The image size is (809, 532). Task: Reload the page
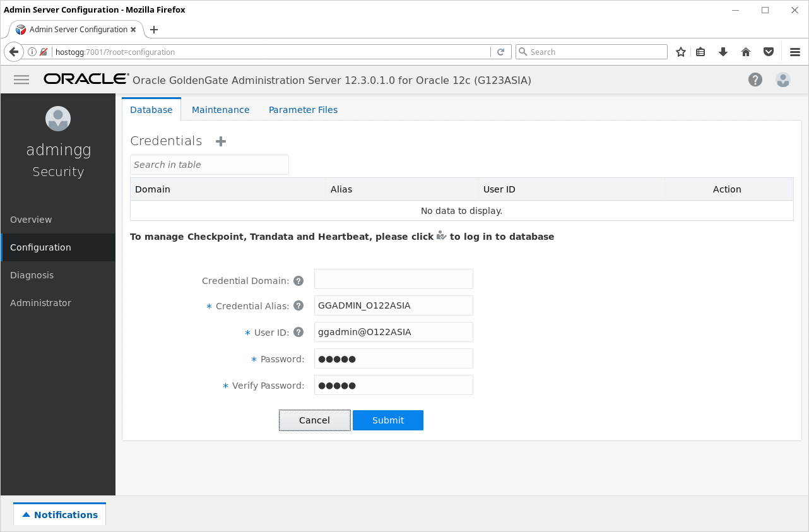tap(501, 52)
